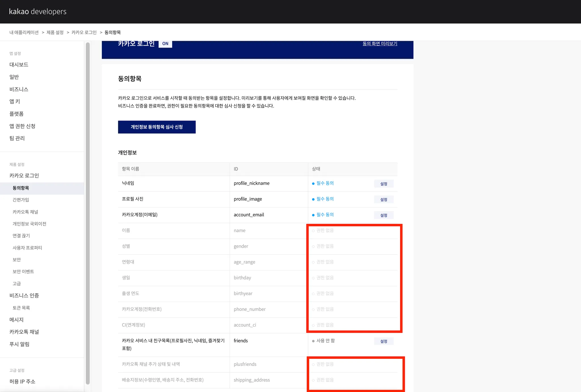Open settings for the profile_nickname row

(384, 184)
